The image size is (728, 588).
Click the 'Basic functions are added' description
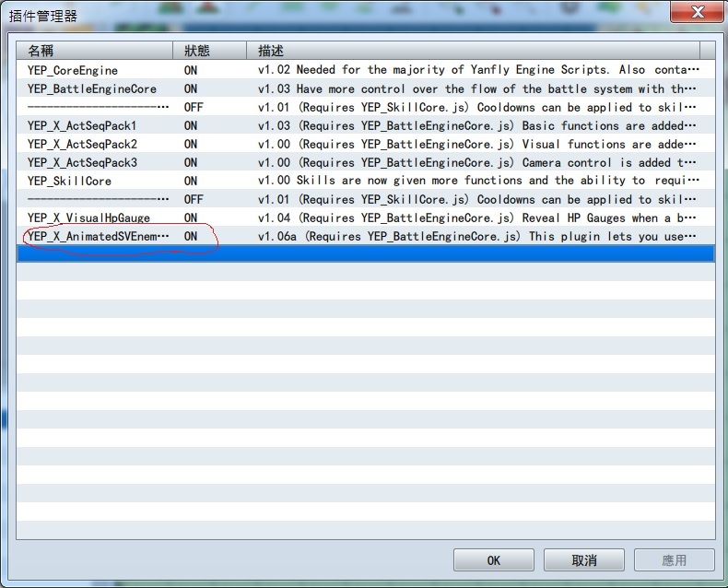pos(476,126)
